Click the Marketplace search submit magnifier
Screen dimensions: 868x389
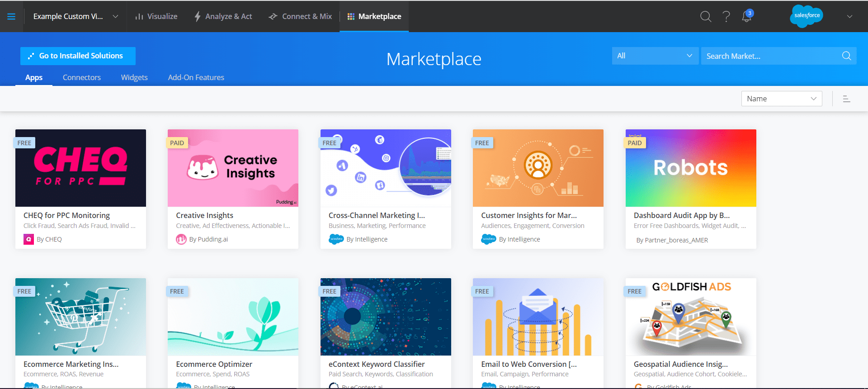coord(846,56)
